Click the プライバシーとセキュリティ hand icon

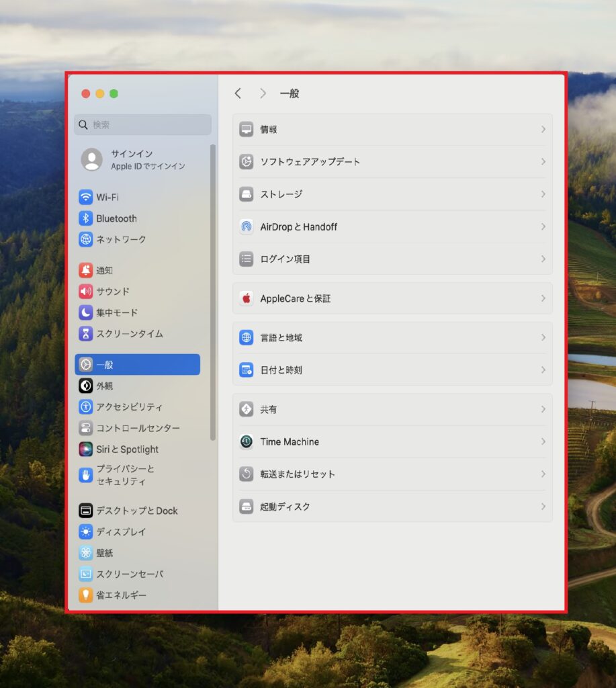(85, 475)
